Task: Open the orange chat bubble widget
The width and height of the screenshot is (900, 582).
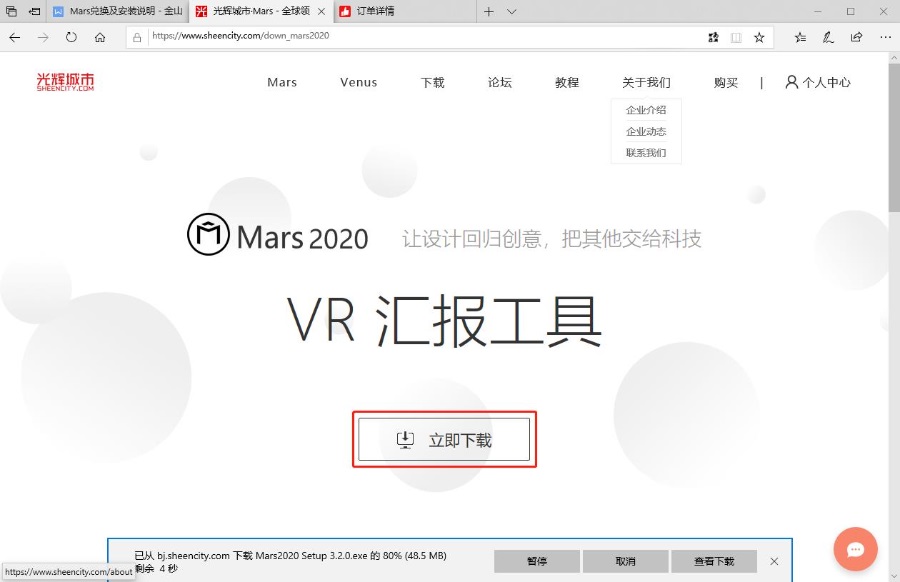Action: point(855,549)
